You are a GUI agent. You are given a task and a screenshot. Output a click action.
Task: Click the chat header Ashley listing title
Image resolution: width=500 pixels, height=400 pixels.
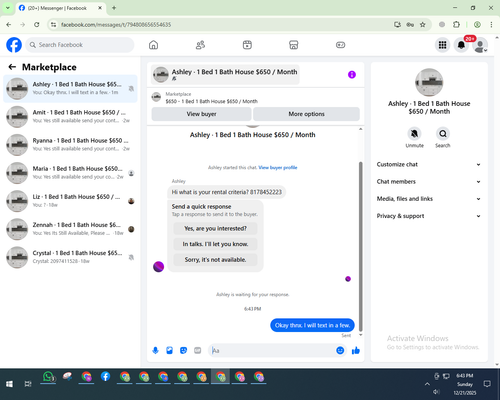click(x=234, y=72)
